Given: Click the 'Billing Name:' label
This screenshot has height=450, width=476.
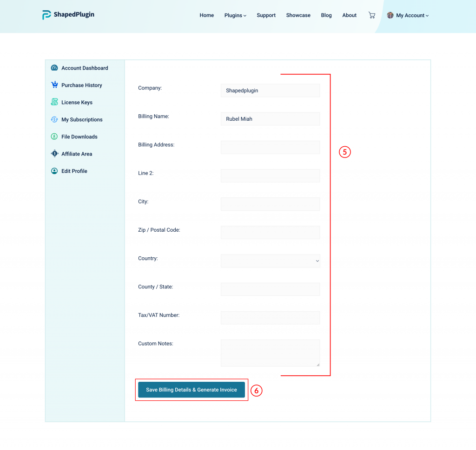Looking at the screenshot, I should 153,117.
